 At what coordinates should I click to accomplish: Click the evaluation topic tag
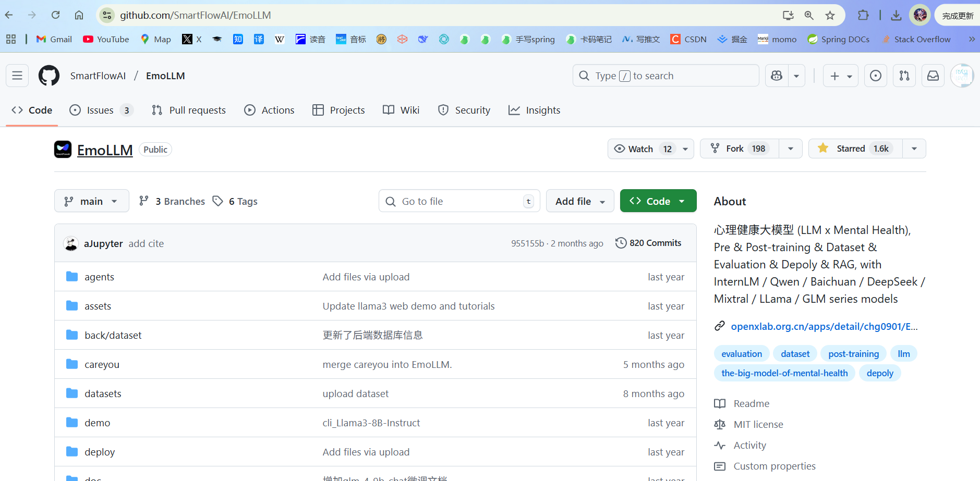point(742,354)
